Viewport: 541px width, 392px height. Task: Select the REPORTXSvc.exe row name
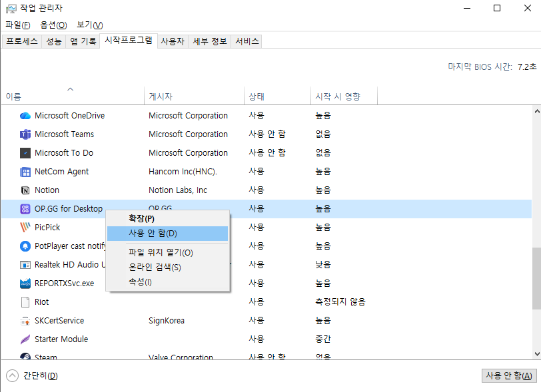[x=64, y=283]
